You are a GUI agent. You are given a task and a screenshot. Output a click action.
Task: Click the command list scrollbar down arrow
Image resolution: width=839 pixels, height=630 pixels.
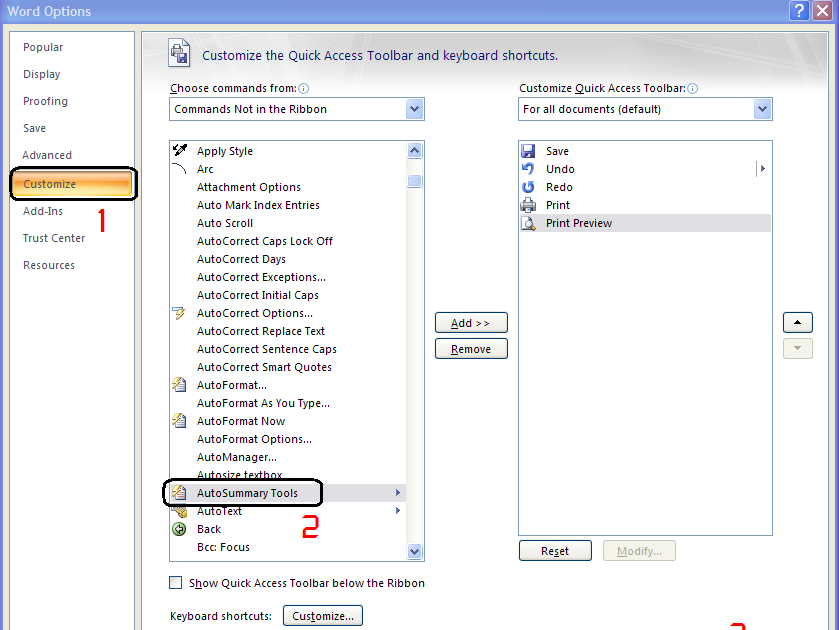point(414,551)
